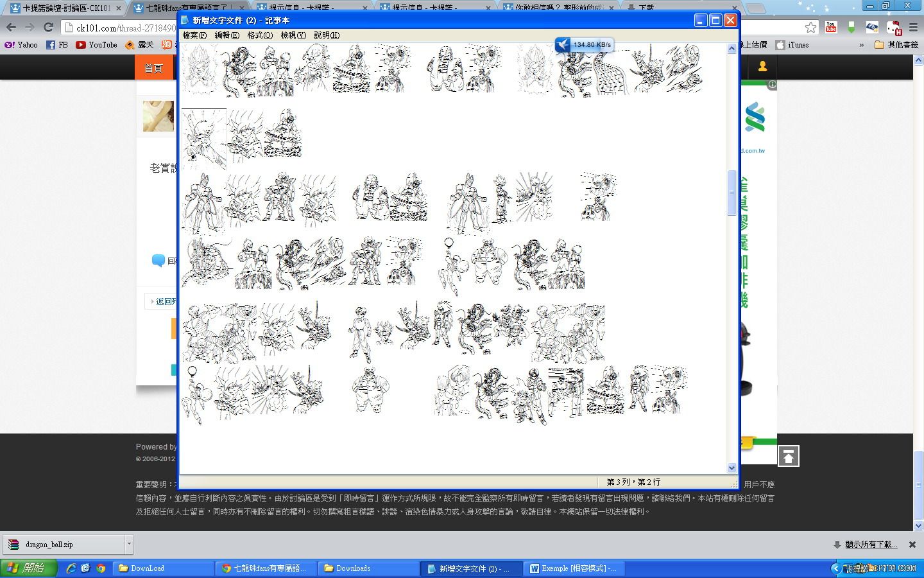Open the iTunes bookmark
This screenshot has height=578, width=924.
(792, 45)
